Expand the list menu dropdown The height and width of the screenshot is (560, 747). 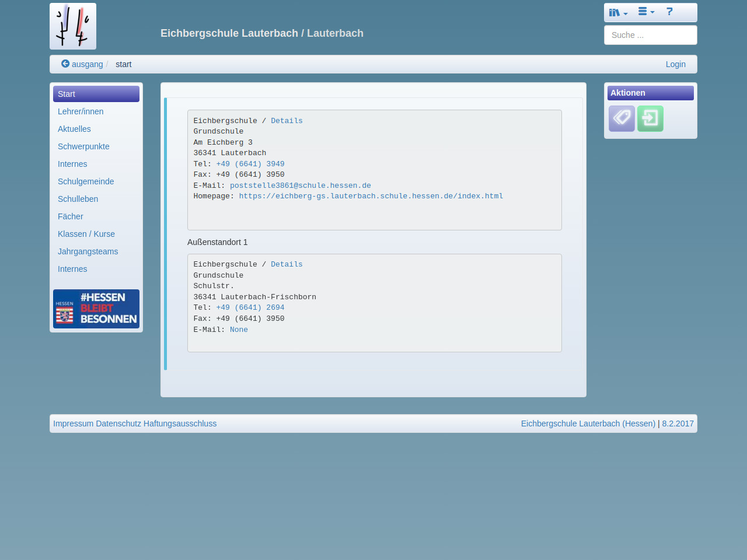pyautogui.click(x=646, y=12)
